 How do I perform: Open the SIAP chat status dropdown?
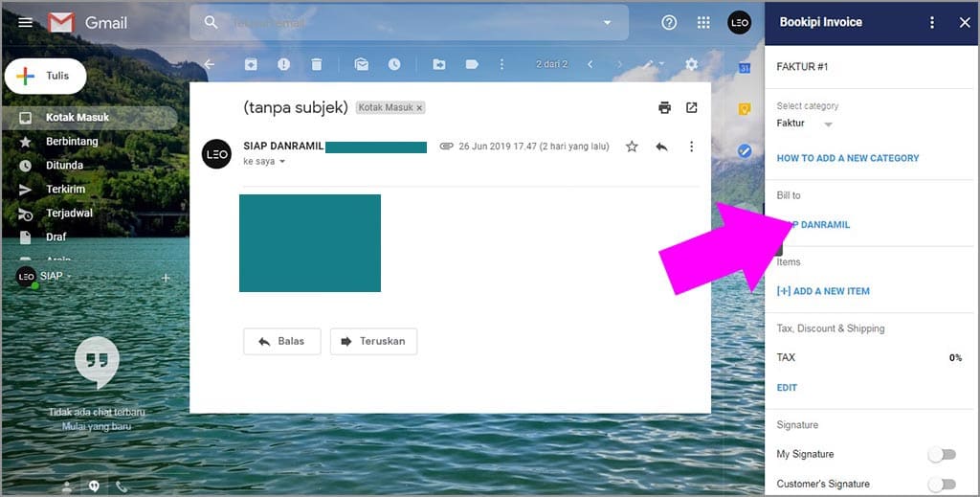click(69, 276)
